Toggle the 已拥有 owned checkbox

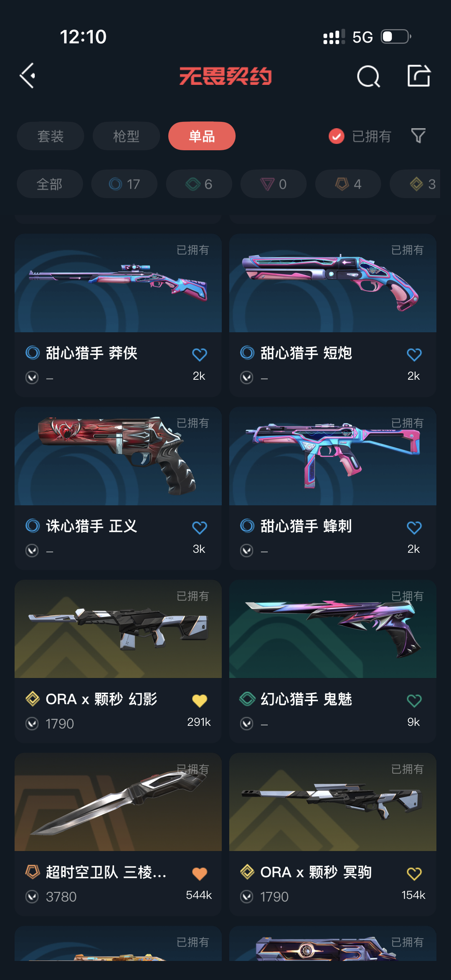click(337, 136)
